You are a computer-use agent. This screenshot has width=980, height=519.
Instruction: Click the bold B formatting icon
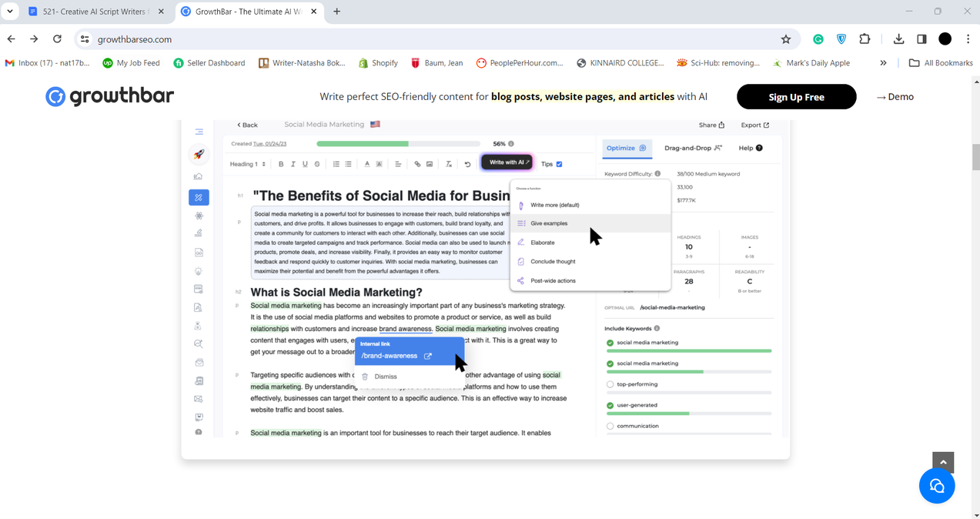pyautogui.click(x=281, y=164)
